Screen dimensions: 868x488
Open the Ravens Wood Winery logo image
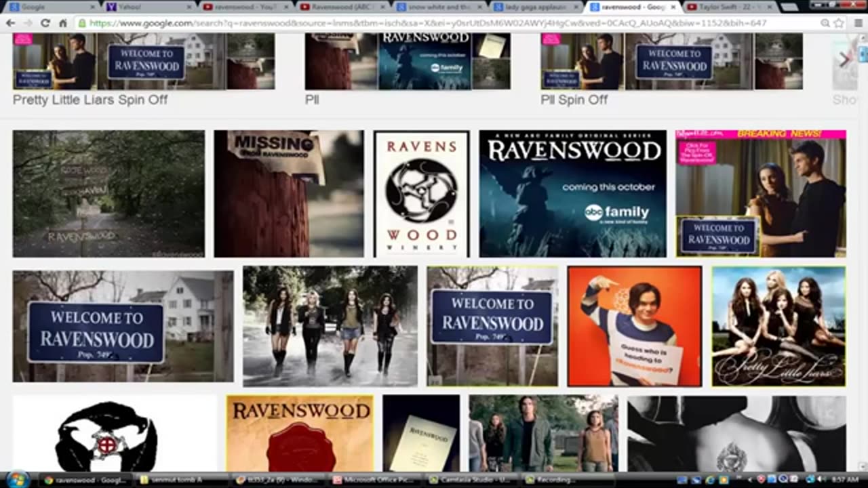[x=421, y=194]
